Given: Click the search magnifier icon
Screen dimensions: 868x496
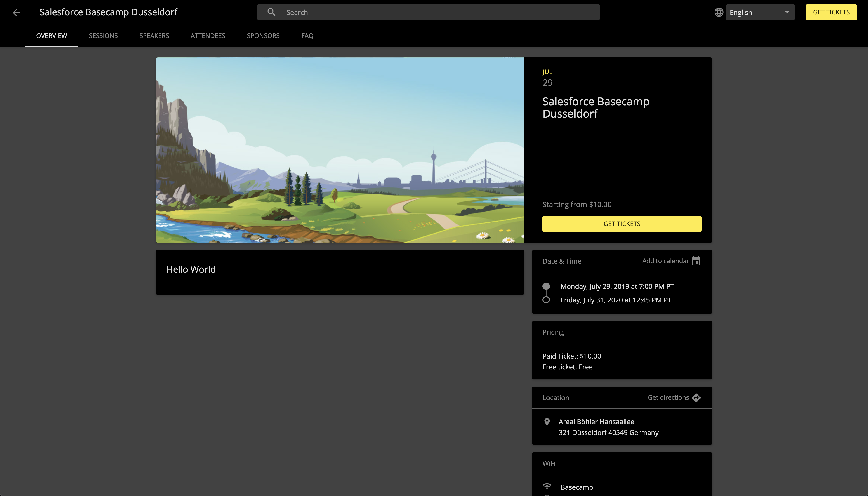Looking at the screenshot, I should pos(271,12).
